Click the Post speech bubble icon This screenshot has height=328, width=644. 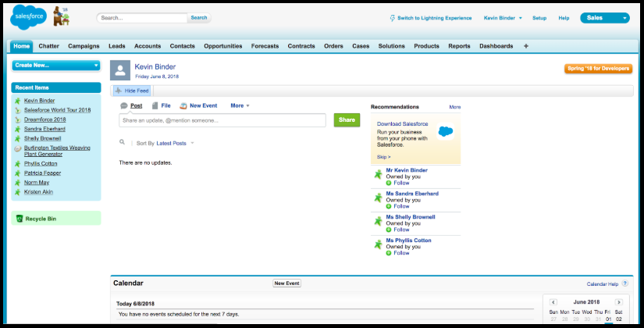123,105
